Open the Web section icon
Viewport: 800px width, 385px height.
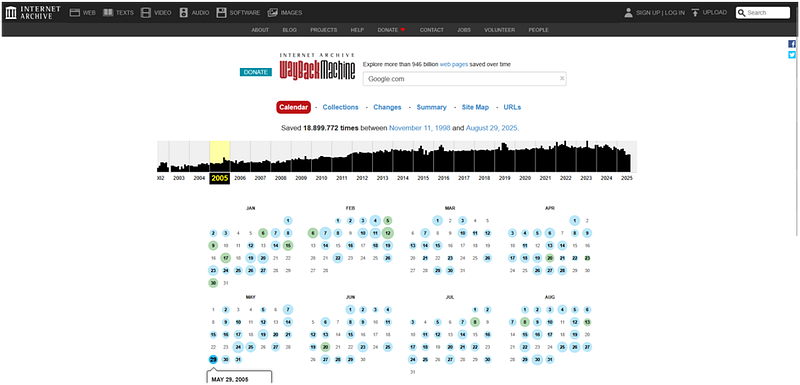coord(75,13)
